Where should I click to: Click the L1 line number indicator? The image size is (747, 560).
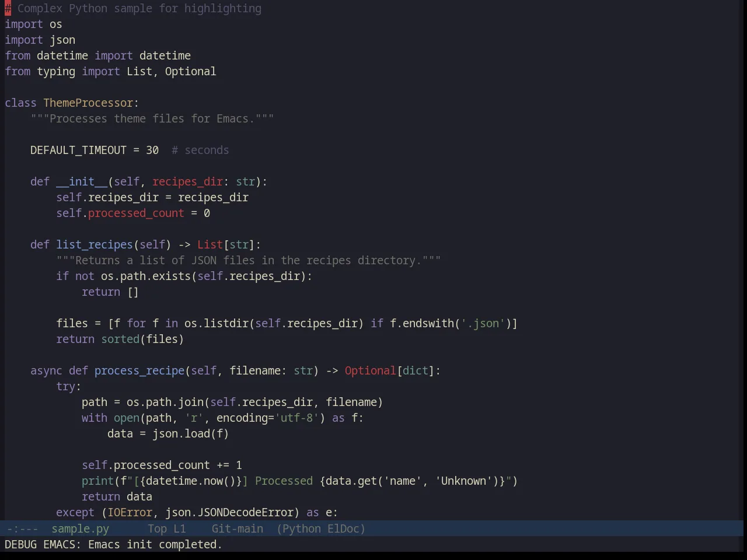click(x=179, y=528)
